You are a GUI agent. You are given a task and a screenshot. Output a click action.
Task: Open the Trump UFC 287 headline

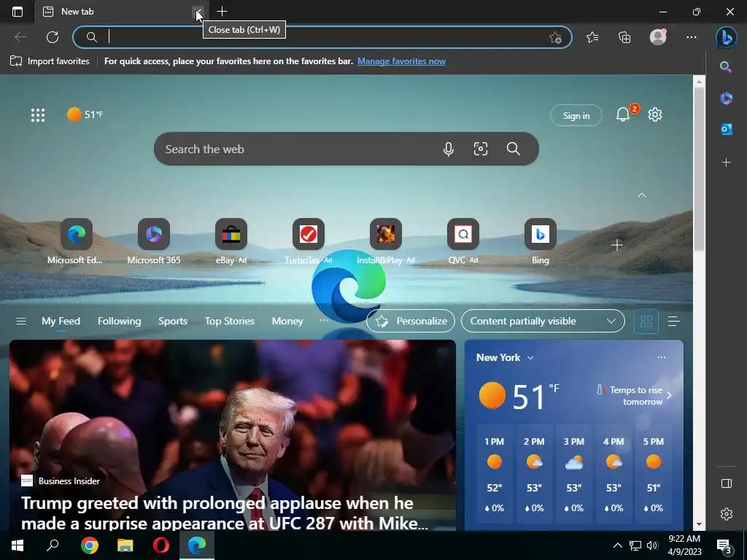(x=225, y=513)
